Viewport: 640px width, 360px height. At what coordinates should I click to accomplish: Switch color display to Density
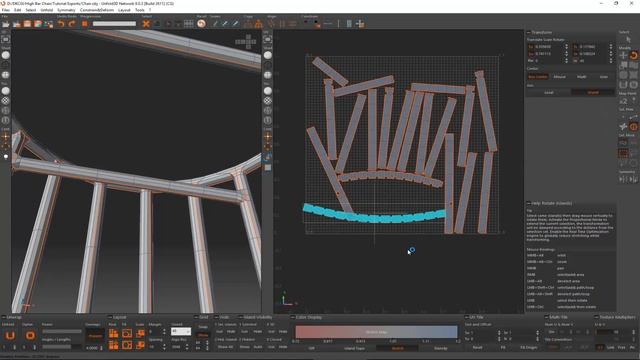click(440, 348)
